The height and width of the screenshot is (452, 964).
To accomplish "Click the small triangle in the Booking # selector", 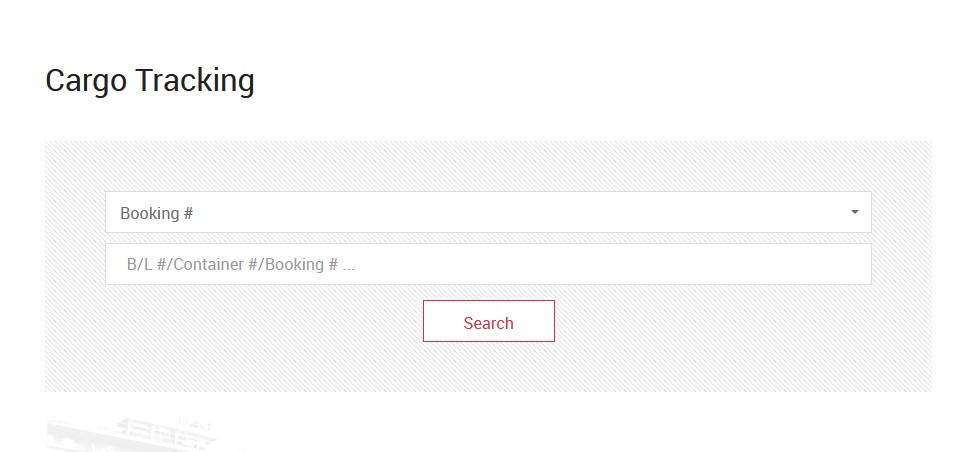I will pyautogui.click(x=854, y=212).
